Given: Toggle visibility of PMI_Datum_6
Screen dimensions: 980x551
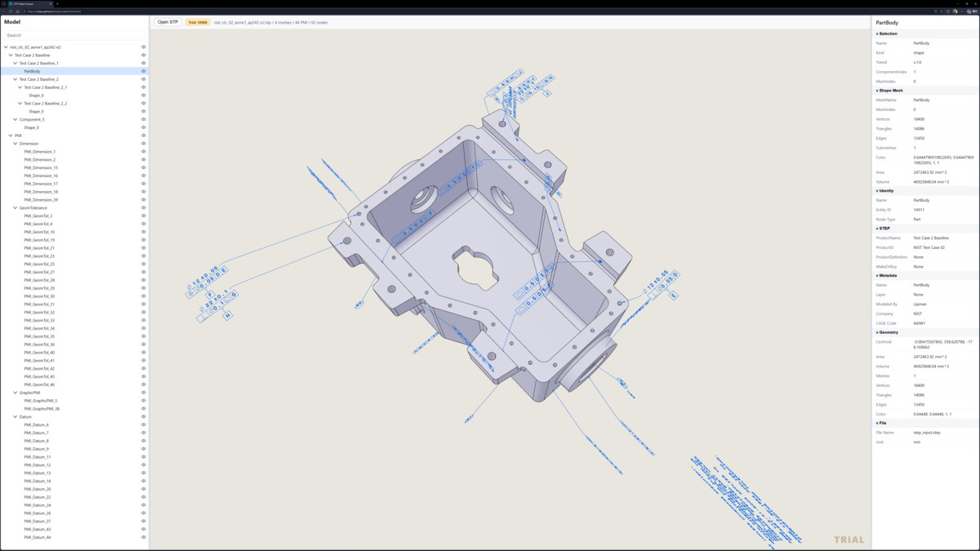Looking at the screenshot, I should point(144,424).
